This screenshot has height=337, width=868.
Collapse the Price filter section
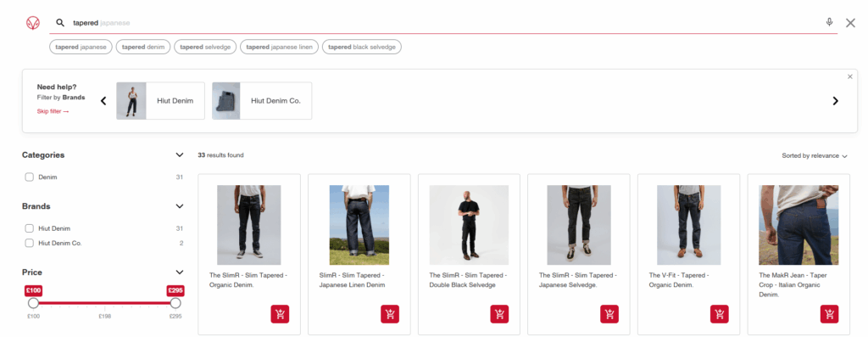179,272
